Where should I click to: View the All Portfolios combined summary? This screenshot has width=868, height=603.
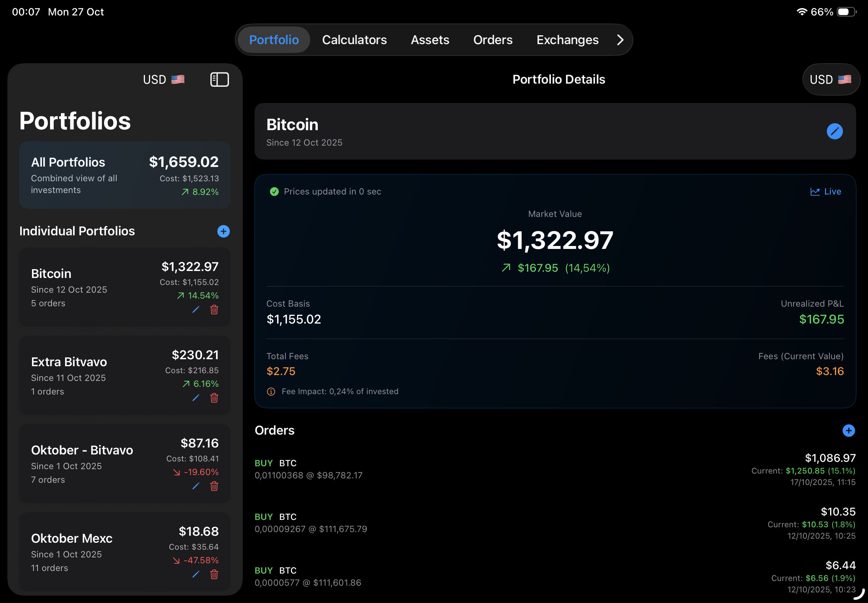[125, 175]
